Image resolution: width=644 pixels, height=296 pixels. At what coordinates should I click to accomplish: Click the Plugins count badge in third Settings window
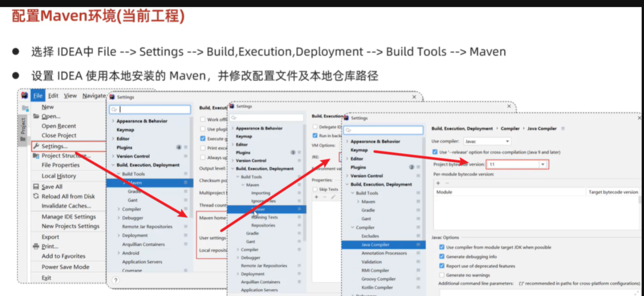pyautogui.click(x=412, y=167)
